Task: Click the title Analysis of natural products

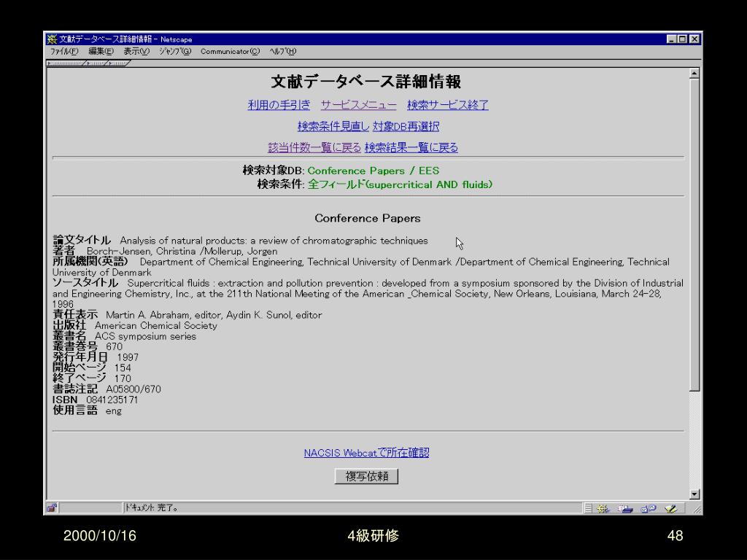Action: pos(274,241)
